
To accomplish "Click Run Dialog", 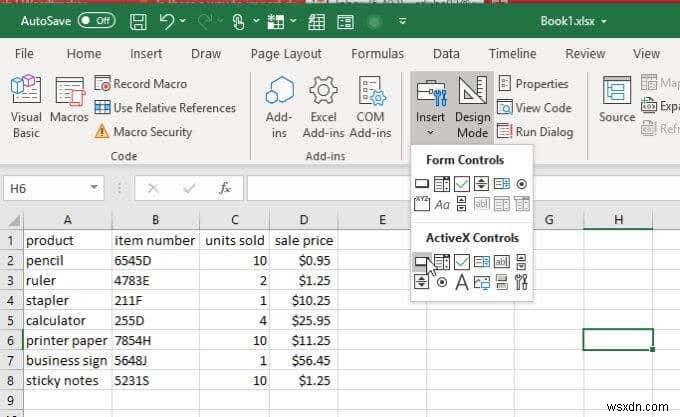I will (535, 131).
